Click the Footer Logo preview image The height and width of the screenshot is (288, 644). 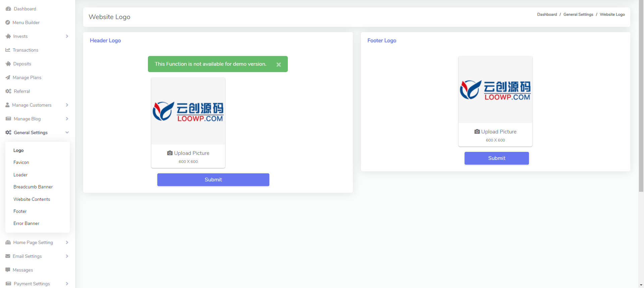[x=495, y=90]
